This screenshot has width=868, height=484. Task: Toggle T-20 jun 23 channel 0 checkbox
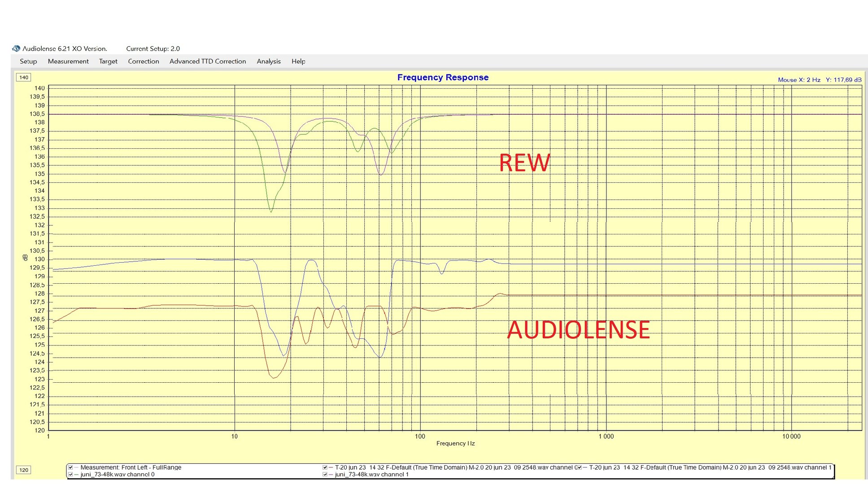point(325,467)
